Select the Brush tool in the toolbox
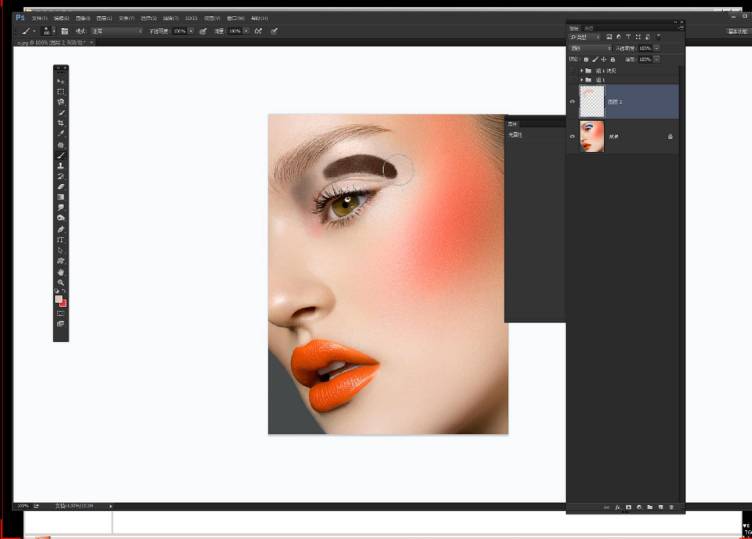Screen dimensions: 752x539 coord(61,155)
